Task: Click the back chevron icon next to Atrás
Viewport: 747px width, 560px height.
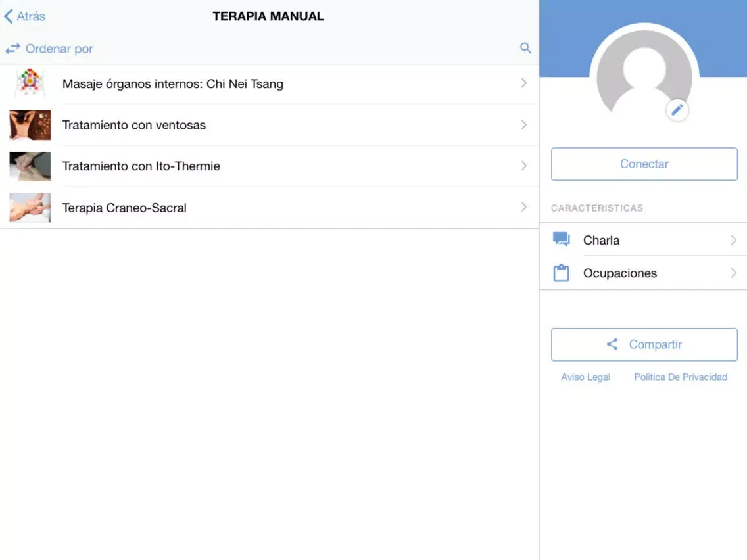Action: tap(9, 16)
